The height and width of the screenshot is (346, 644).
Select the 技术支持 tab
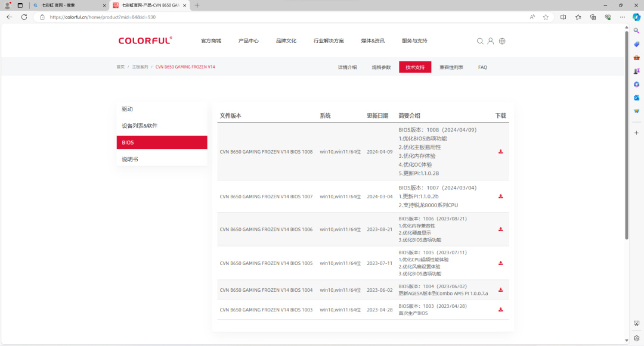(415, 67)
